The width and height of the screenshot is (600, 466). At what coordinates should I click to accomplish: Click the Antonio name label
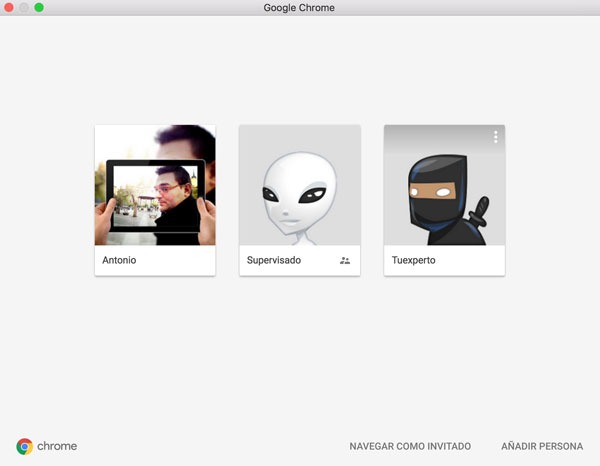coord(119,260)
